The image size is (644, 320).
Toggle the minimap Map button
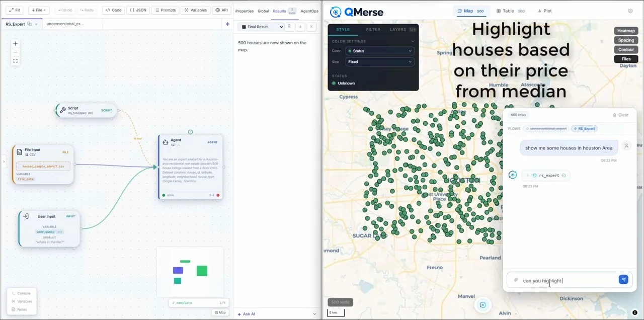[220, 312]
